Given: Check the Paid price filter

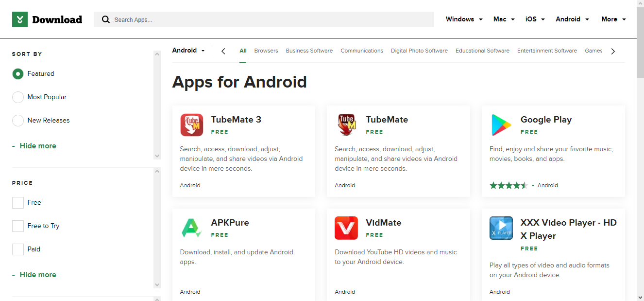Looking at the screenshot, I should (x=18, y=249).
